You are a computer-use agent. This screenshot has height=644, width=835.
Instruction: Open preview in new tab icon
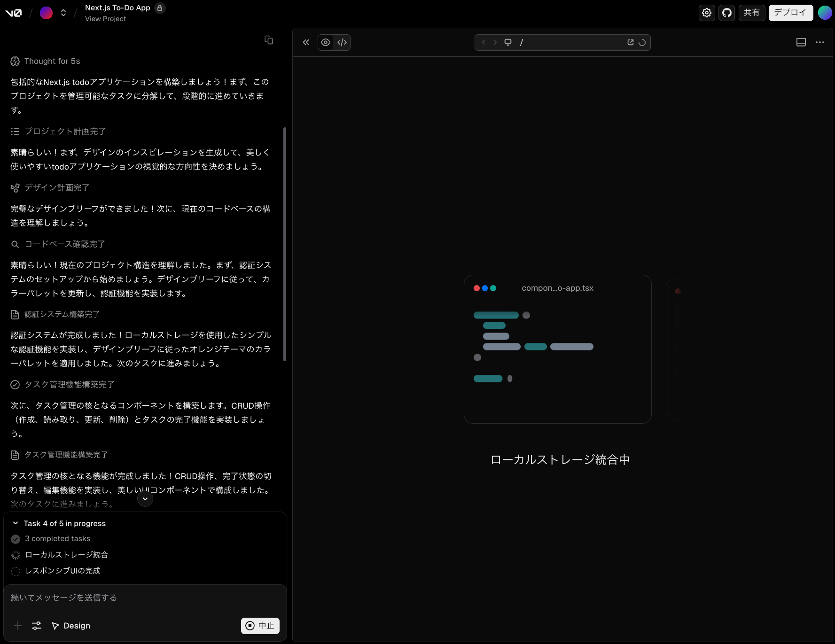(631, 42)
